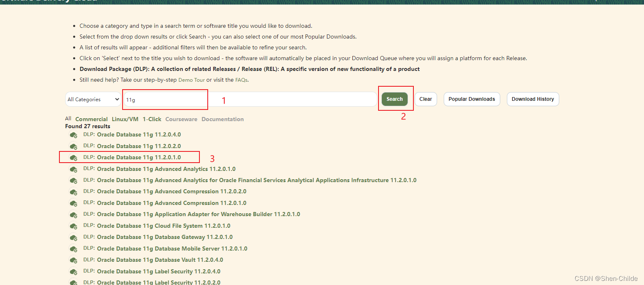Viewport: 644px width, 285px height.
Task: Click the green Search button
Action: (394, 99)
